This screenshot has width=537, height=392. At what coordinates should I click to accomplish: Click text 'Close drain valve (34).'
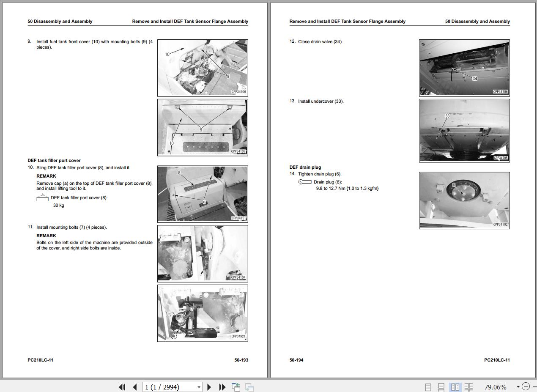pos(321,42)
